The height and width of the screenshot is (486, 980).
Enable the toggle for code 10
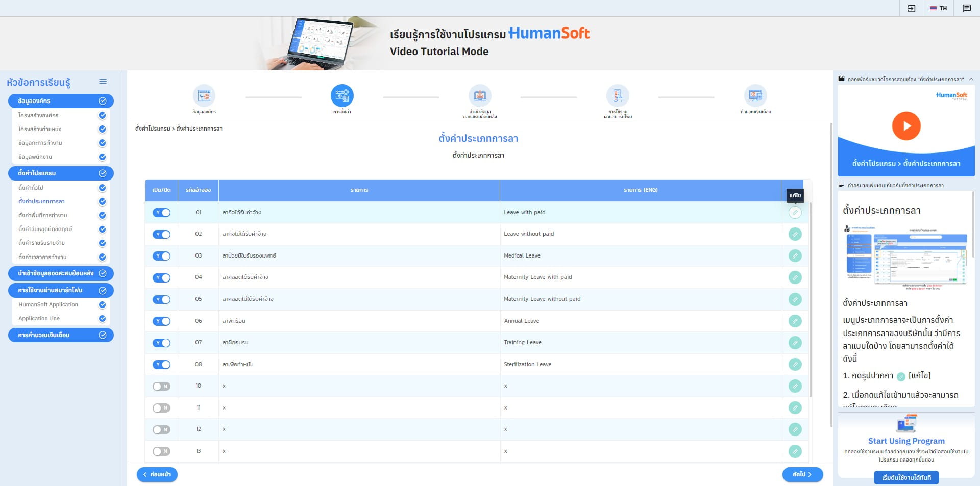[161, 387]
